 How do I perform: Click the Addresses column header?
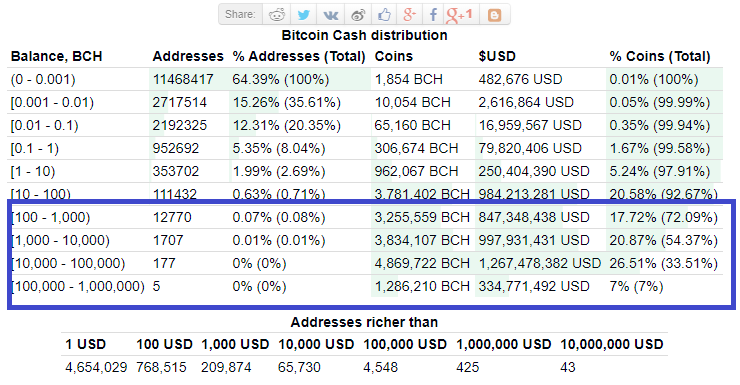[x=188, y=56]
